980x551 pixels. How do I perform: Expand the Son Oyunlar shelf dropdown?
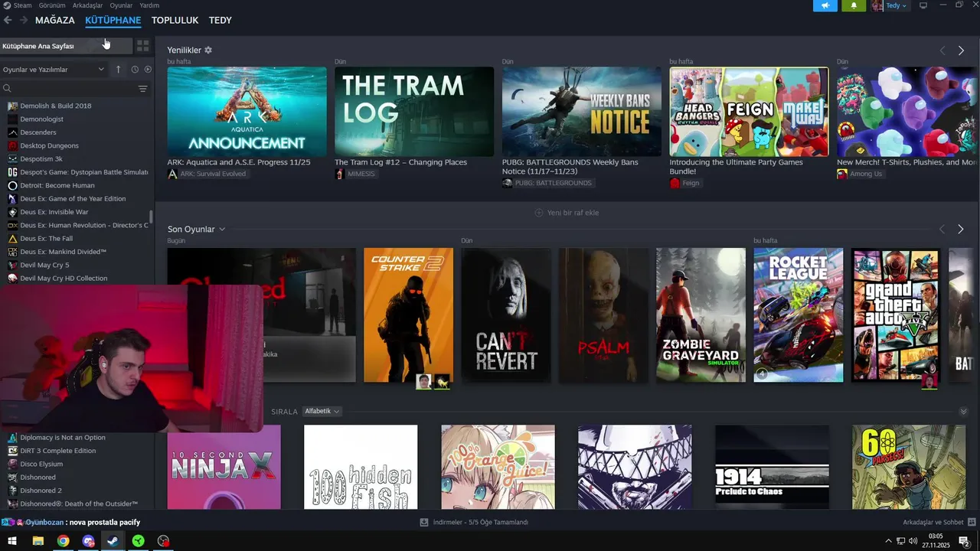(x=222, y=229)
